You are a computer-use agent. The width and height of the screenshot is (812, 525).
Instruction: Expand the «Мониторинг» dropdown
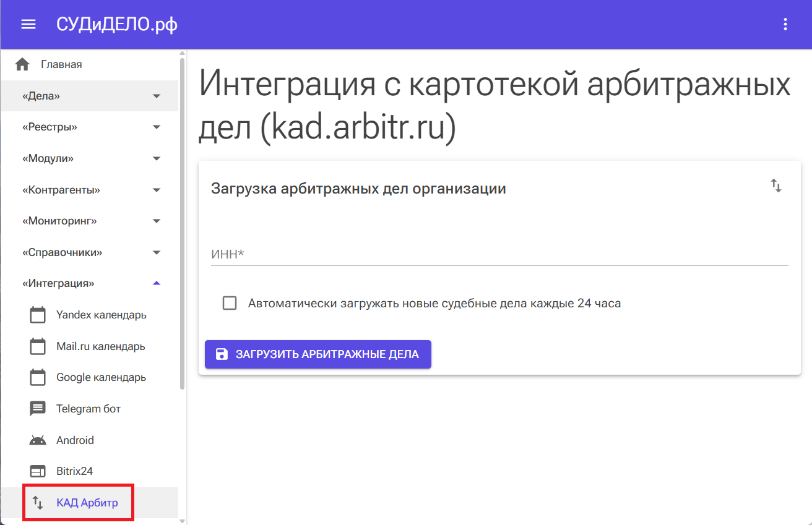pyautogui.click(x=157, y=221)
